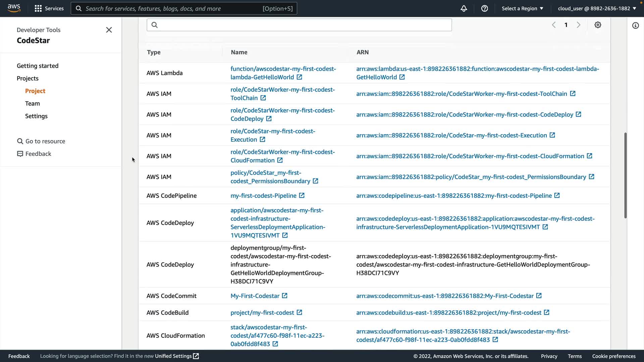Screen dimensions: 644x362
Task: Click the AWS logo home icon
Action: 14,8
